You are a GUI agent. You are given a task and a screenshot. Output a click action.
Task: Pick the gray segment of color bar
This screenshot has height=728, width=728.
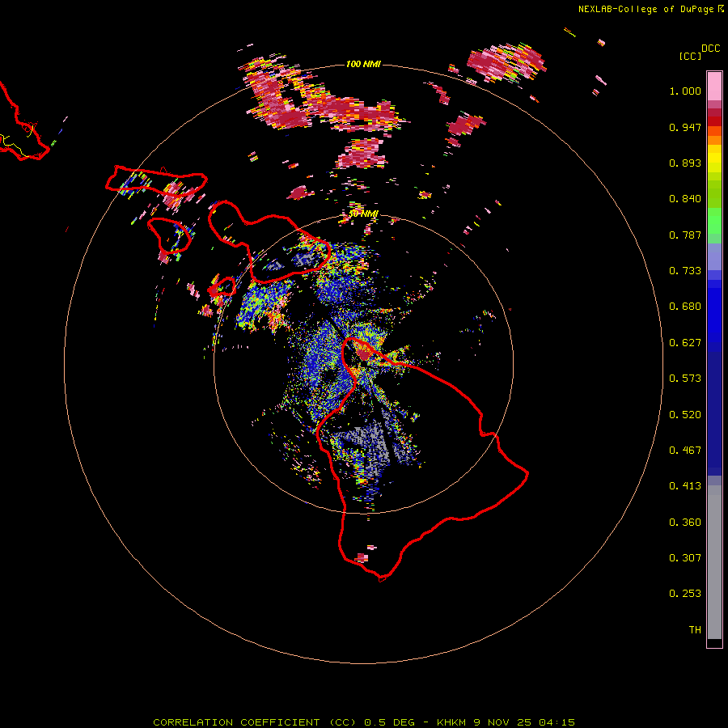click(x=714, y=562)
